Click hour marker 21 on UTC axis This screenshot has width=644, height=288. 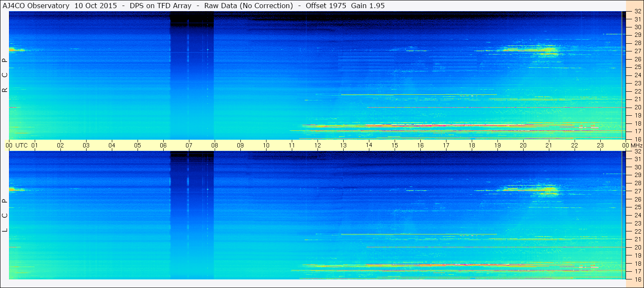click(x=549, y=145)
